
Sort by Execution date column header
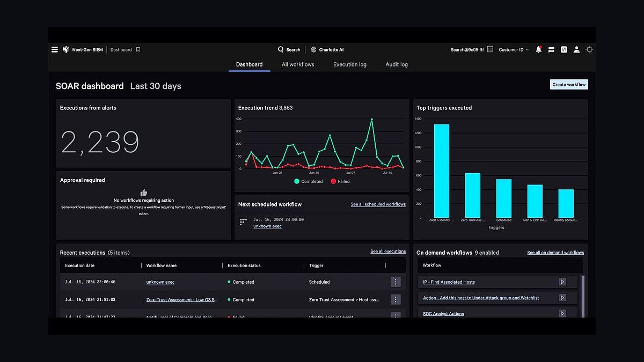point(79,265)
